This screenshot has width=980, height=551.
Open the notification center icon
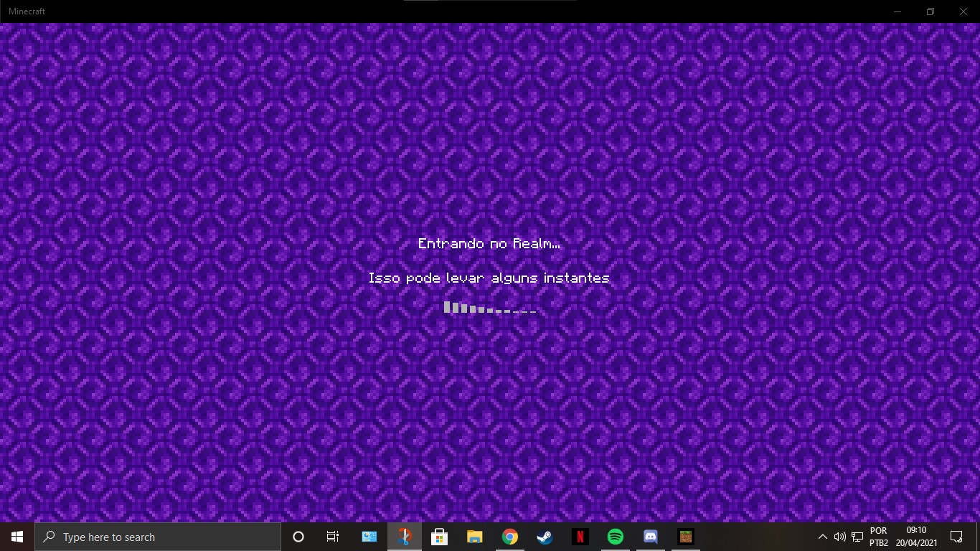[956, 537]
